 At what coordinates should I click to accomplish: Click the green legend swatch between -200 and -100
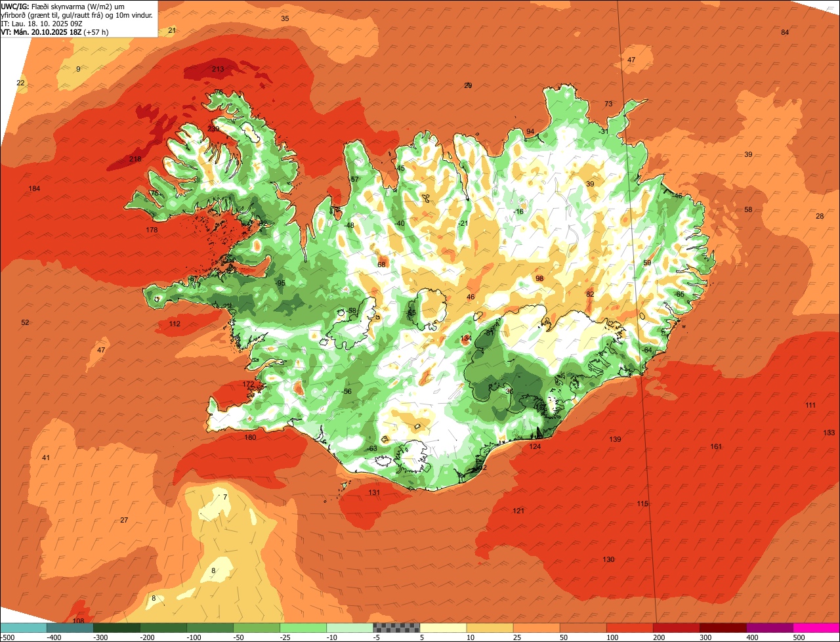163,628
